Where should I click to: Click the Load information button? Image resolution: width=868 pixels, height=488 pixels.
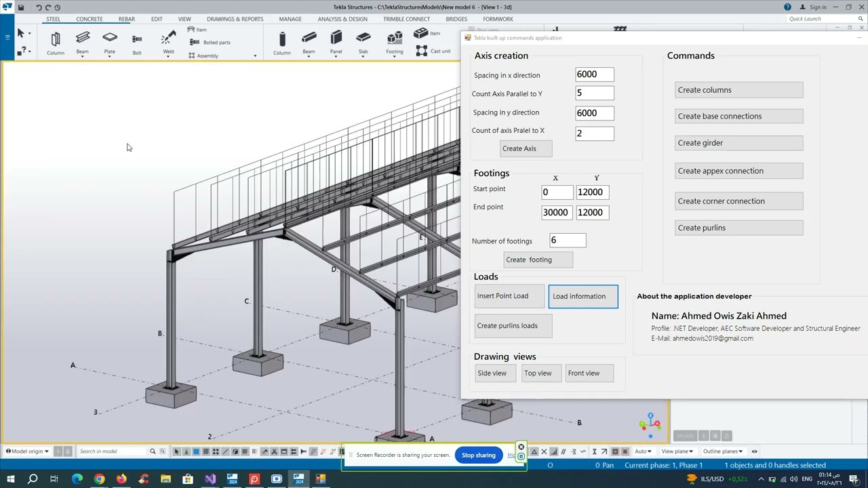583,296
